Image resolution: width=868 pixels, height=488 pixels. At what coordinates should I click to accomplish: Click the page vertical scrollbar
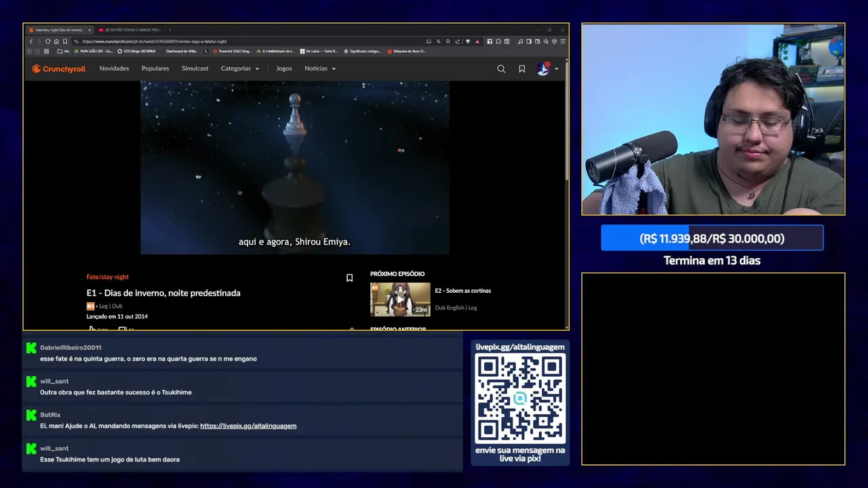567,122
